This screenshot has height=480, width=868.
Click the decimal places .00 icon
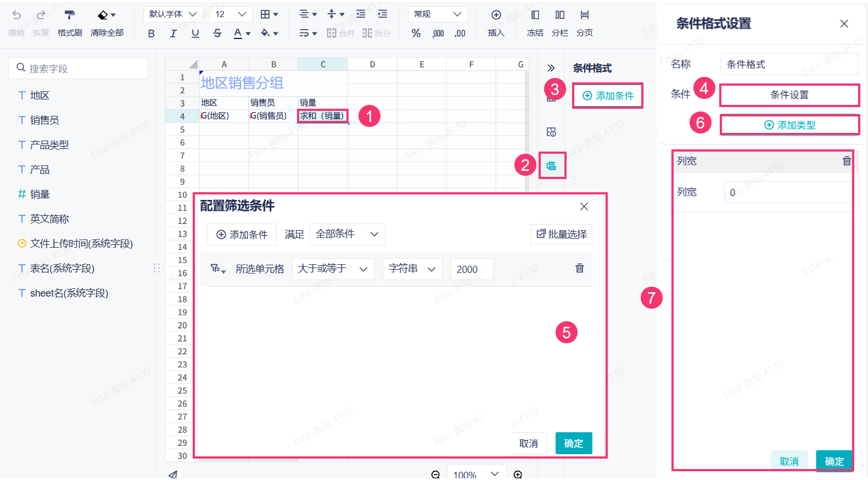click(460, 34)
